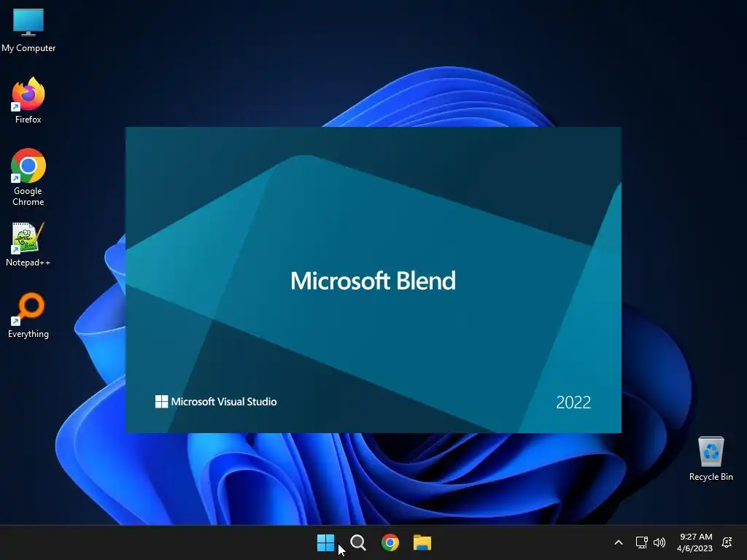The image size is (747, 560).
Task: Open the Windows Start menu
Action: [326, 542]
